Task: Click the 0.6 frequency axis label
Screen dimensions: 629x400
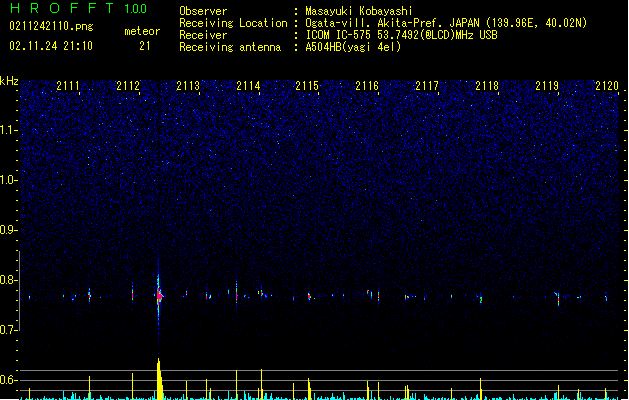Action: coord(9,380)
